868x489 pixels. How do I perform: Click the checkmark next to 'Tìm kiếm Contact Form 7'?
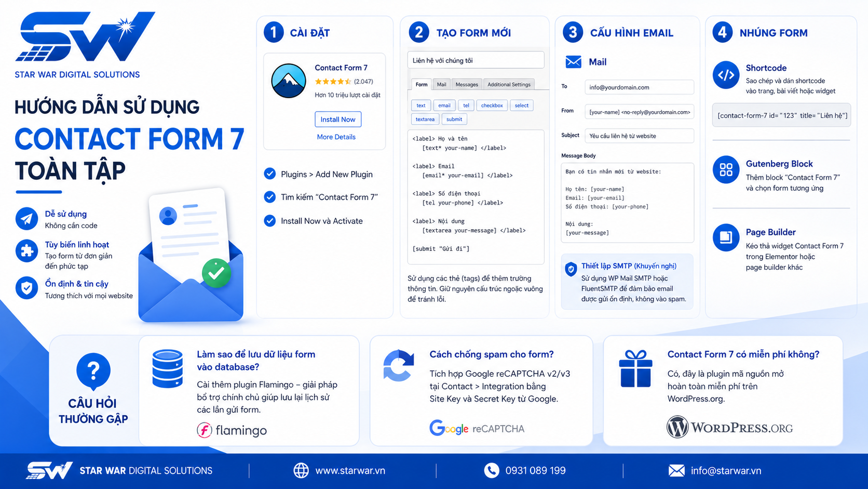coord(270,197)
